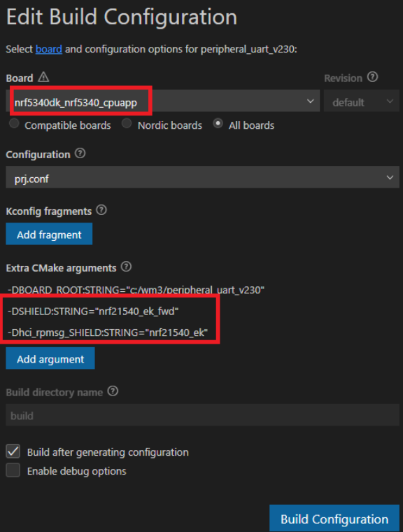Click the help icon beside Build directory name

click(113, 391)
